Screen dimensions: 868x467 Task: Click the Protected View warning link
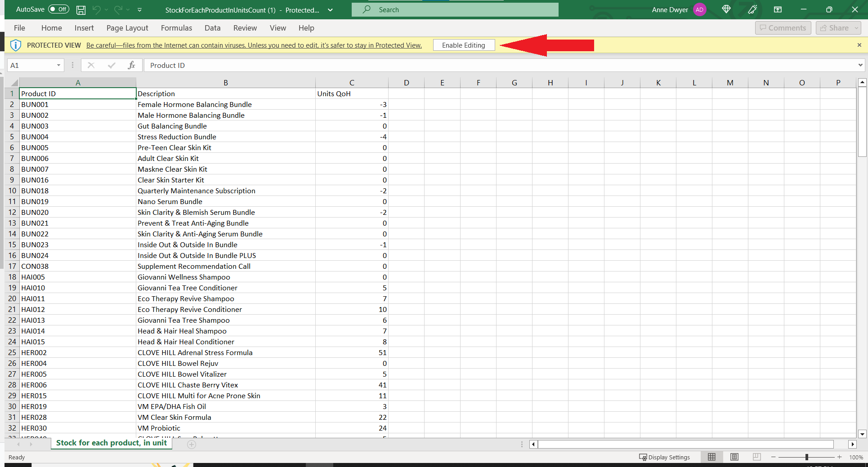tap(254, 45)
